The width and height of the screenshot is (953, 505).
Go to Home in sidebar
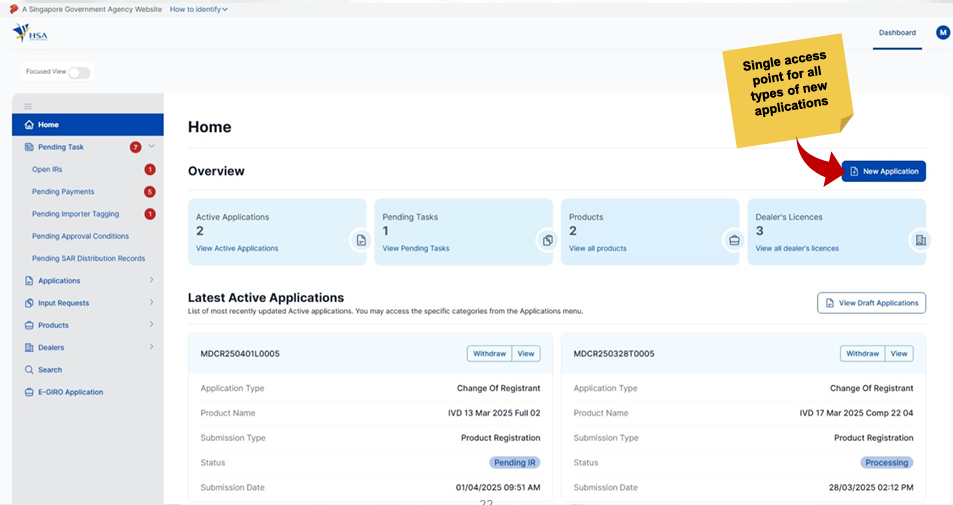click(x=88, y=125)
